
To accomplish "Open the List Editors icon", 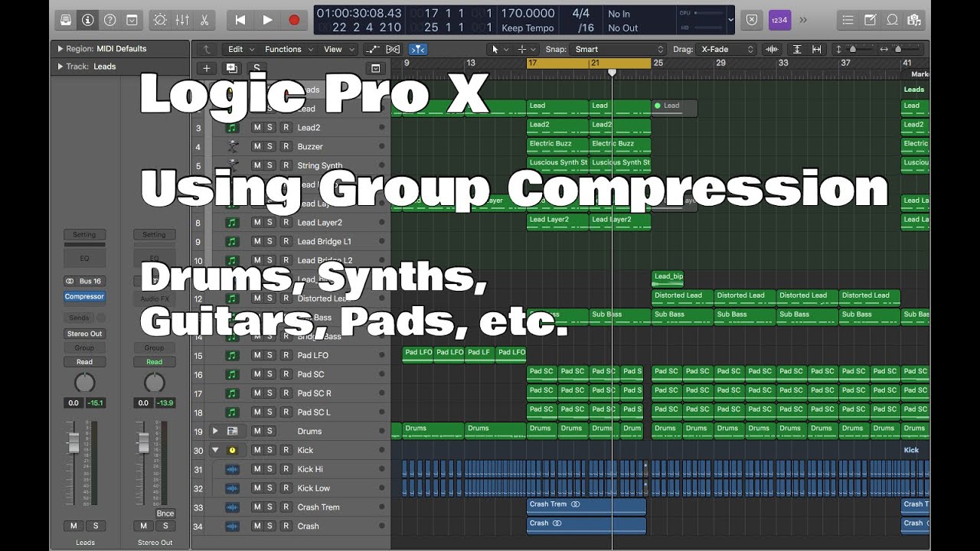I will coord(848,20).
